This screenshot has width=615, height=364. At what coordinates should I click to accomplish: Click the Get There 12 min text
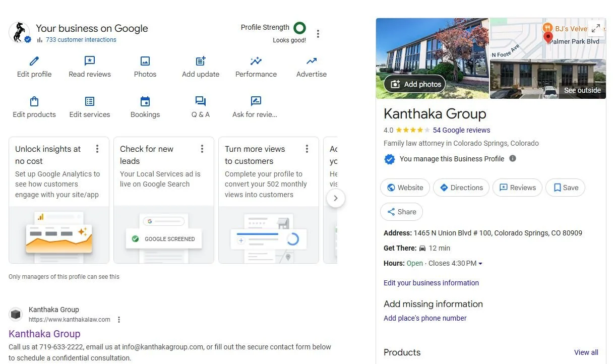[417, 248]
